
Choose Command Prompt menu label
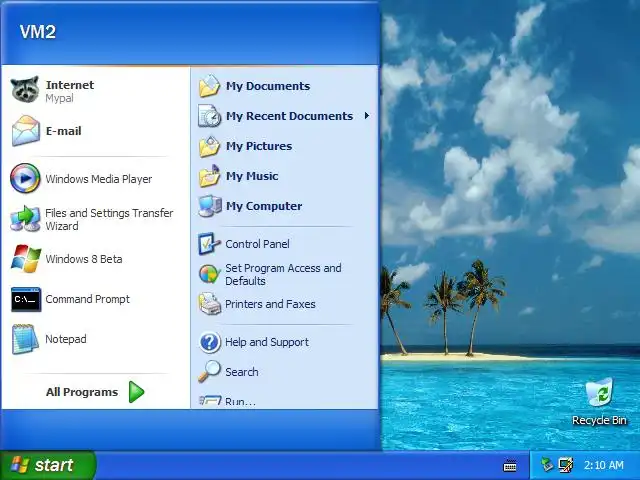point(87,299)
